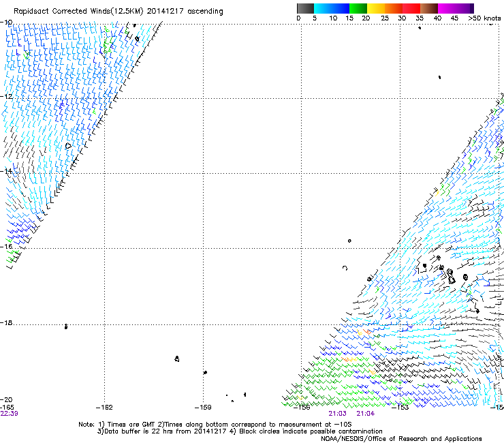Screen dimensions: 504x443
Task: Click the '35' legend scale label
Action: click(x=420, y=18)
